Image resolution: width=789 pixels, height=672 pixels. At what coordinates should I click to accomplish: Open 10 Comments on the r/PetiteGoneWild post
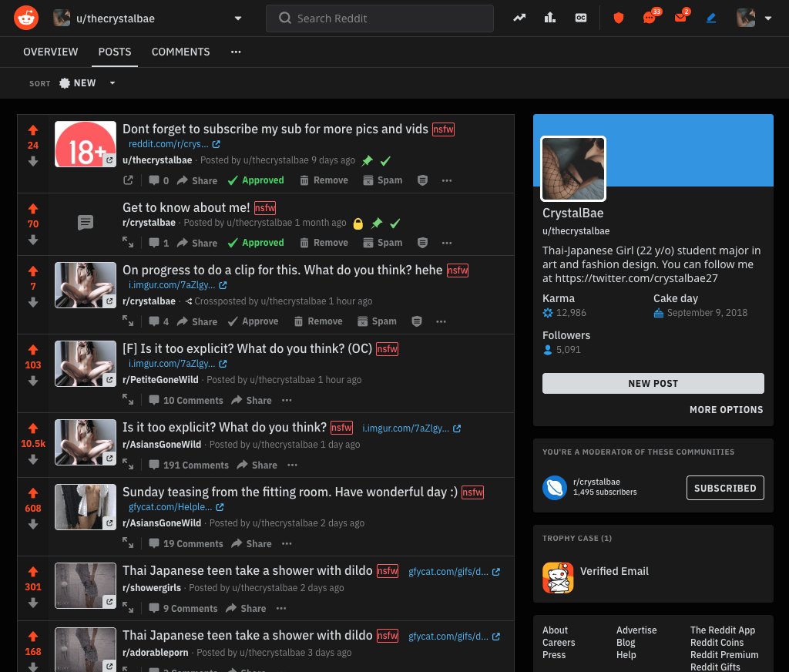(186, 400)
